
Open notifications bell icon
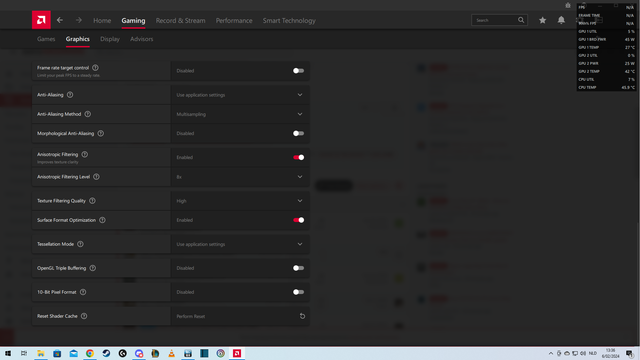pos(561,20)
